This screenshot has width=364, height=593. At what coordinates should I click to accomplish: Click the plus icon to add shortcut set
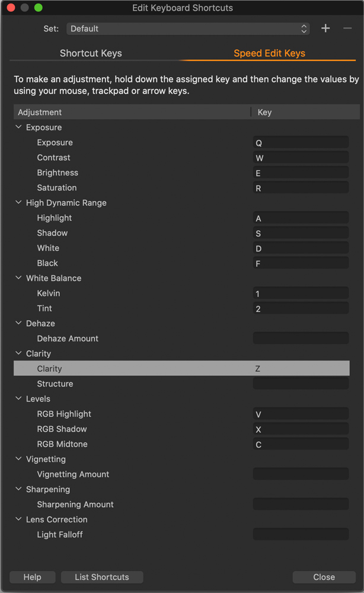[325, 28]
